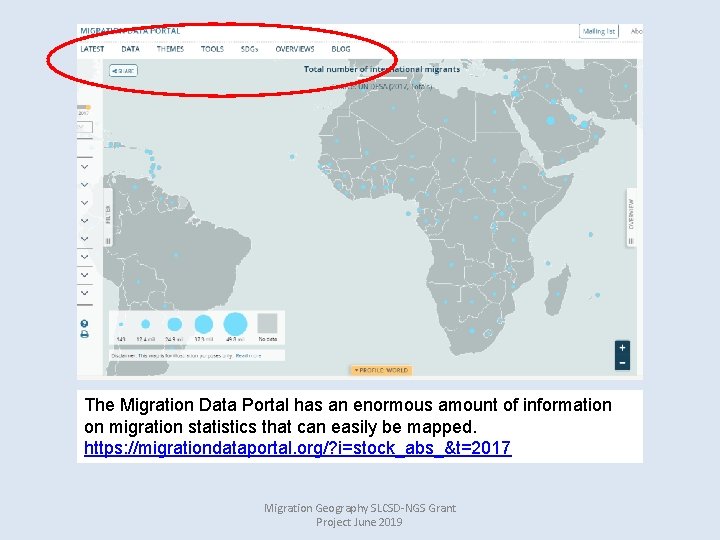720x540 pixels.
Task: Adjust the year slider handle in sidebar
Action: click(x=88, y=107)
